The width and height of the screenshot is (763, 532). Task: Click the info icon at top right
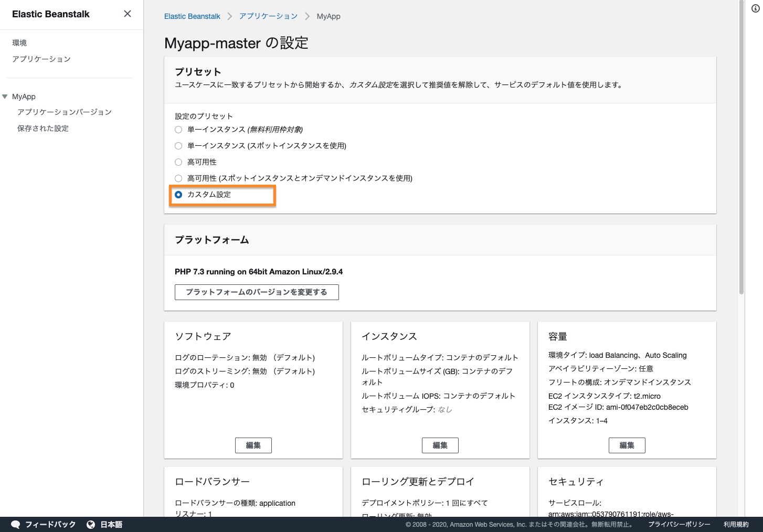756,8
